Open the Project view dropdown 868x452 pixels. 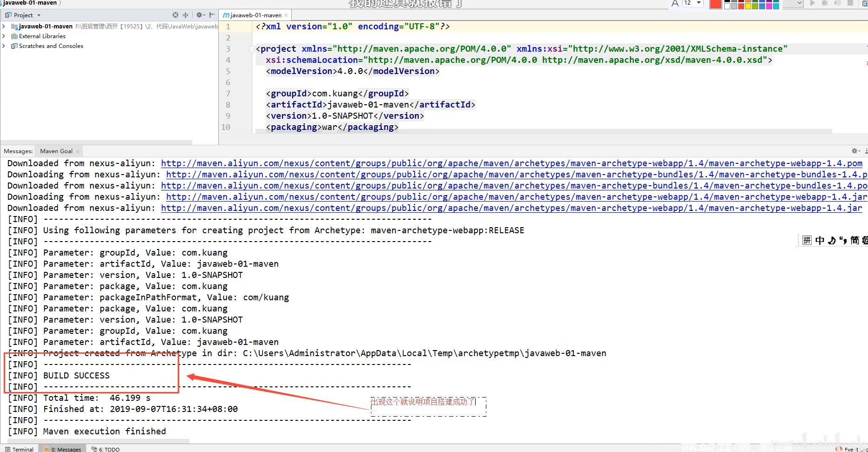tap(39, 15)
